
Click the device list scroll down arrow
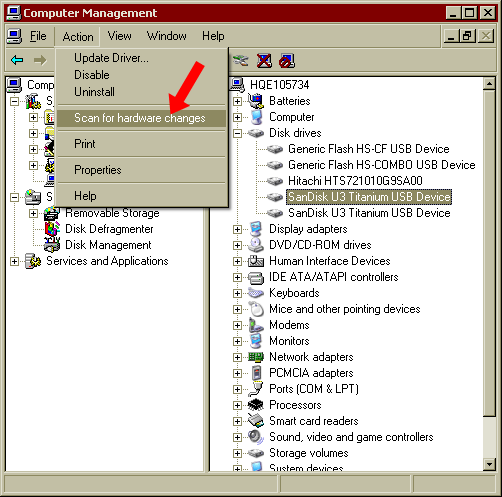(489, 464)
